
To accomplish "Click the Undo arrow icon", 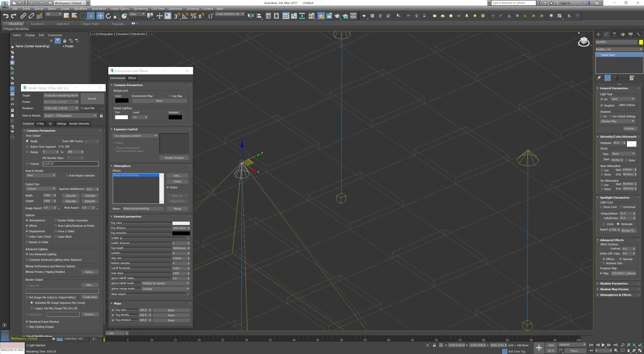I will 6,16.
